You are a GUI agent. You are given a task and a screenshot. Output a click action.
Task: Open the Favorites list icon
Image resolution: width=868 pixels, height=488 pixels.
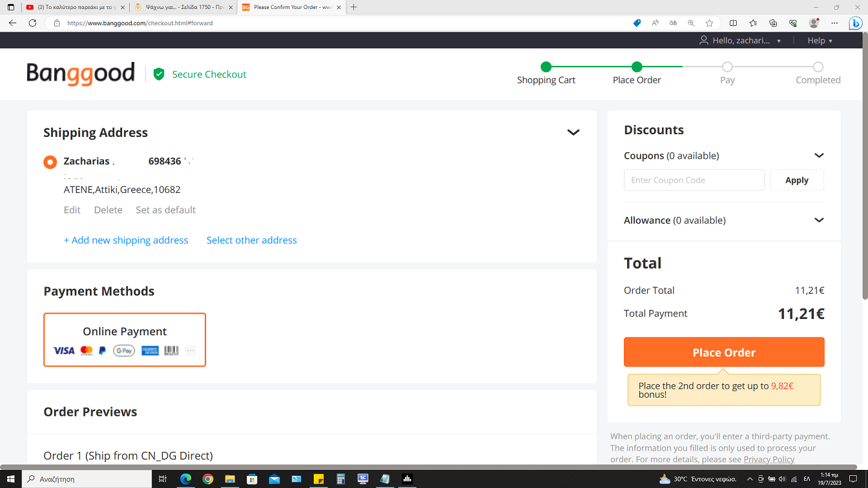click(753, 23)
